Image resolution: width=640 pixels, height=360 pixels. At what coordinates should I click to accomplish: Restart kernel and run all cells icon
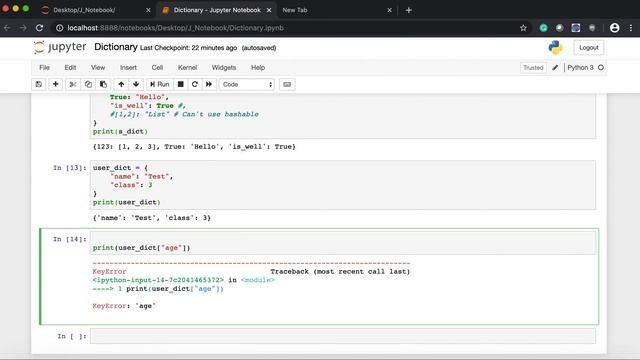point(209,84)
